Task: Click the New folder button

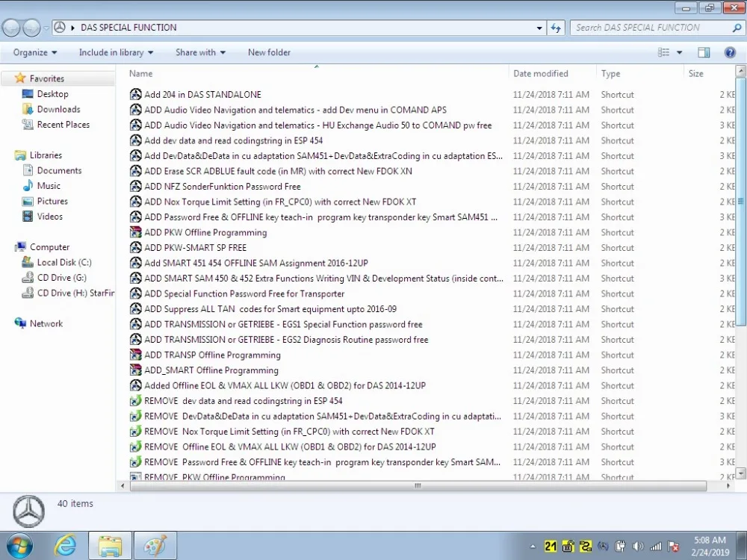Action: tap(269, 52)
